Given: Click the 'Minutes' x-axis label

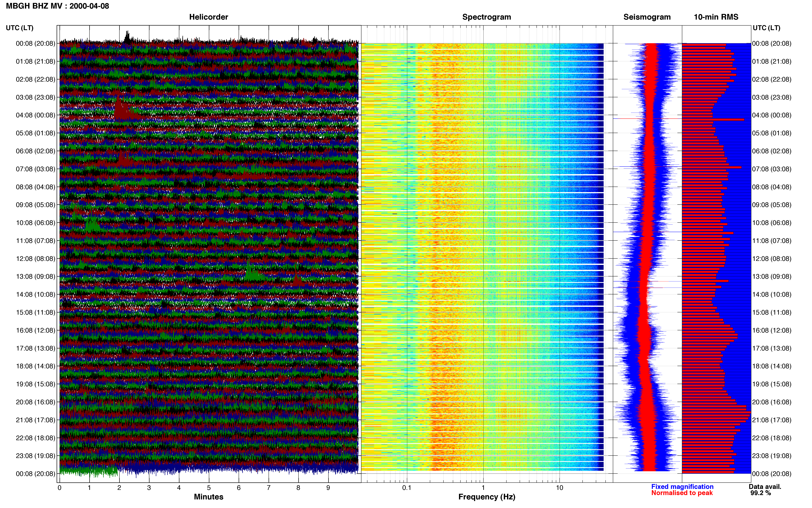Looking at the screenshot, I should [x=209, y=497].
